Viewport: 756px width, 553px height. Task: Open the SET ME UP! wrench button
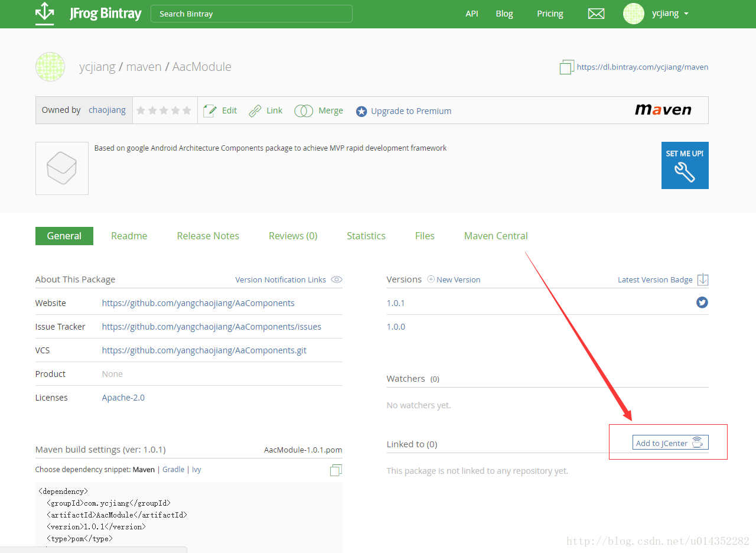point(685,165)
